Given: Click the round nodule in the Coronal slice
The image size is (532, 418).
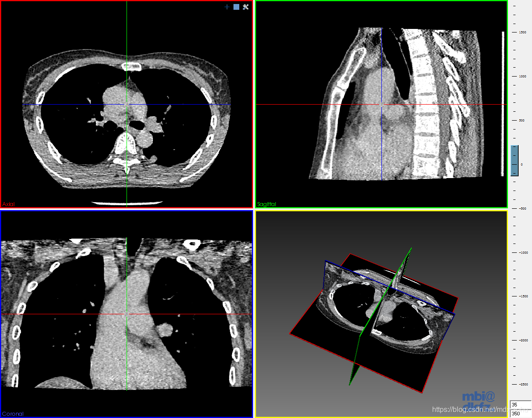Looking at the screenshot, I should click(165, 330).
